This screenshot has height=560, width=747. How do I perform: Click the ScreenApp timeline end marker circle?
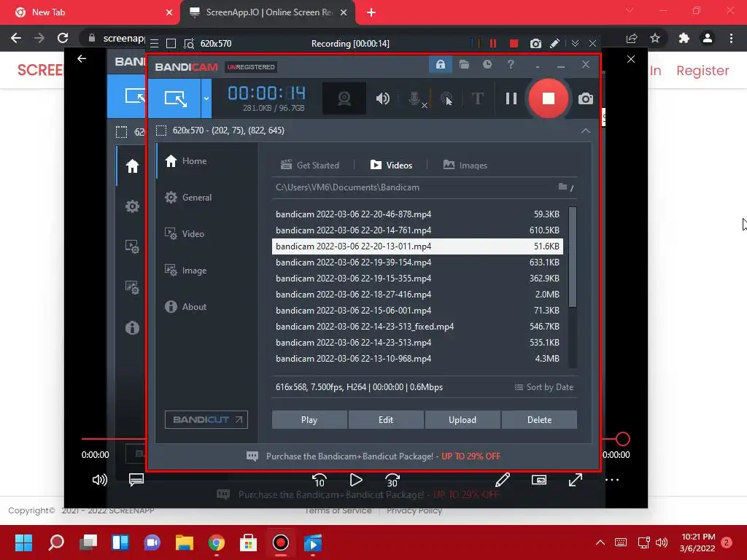click(623, 439)
